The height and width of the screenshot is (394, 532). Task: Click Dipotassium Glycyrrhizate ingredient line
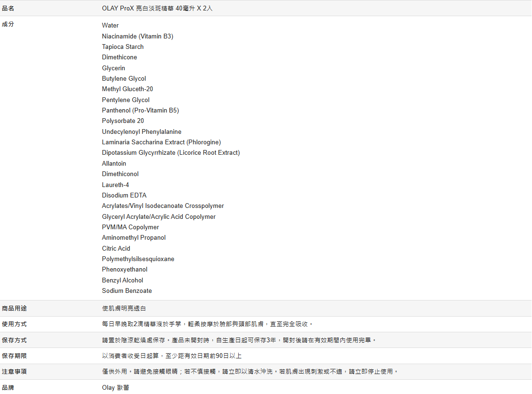[170, 152]
